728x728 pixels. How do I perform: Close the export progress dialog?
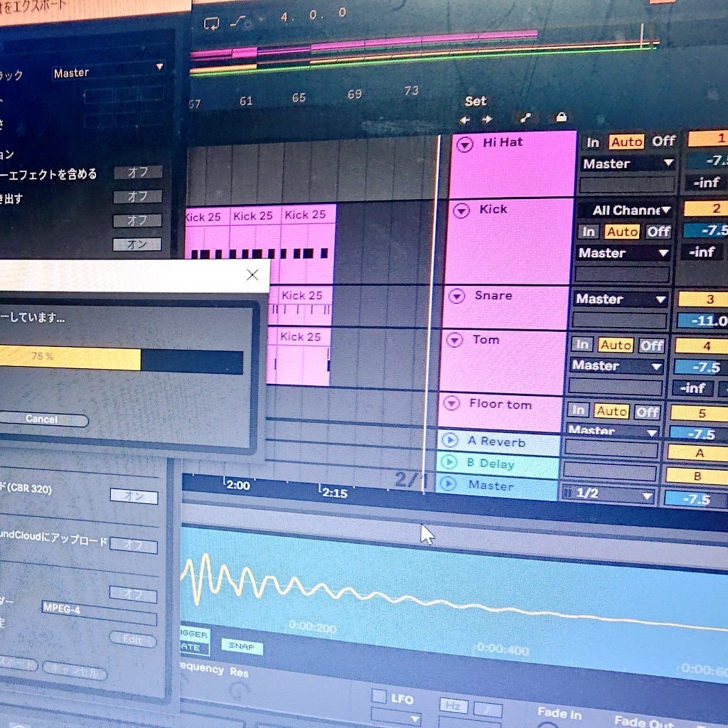pos(252,275)
